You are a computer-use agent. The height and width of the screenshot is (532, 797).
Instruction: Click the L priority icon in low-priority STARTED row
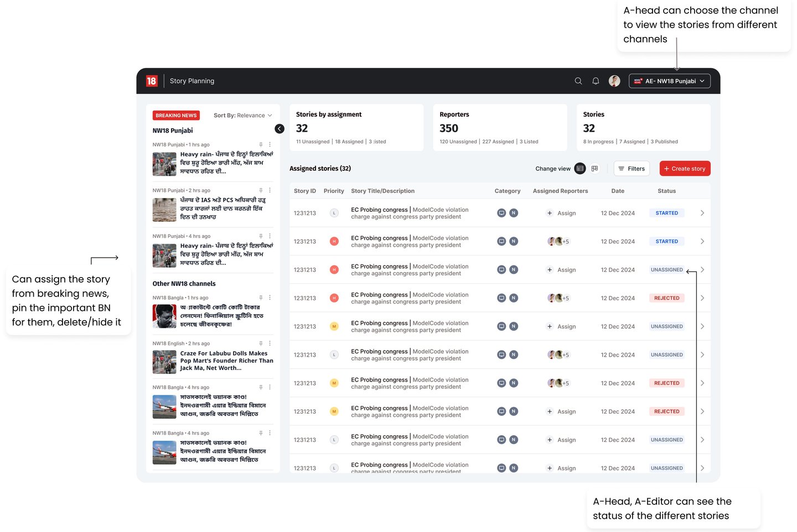tap(334, 213)
